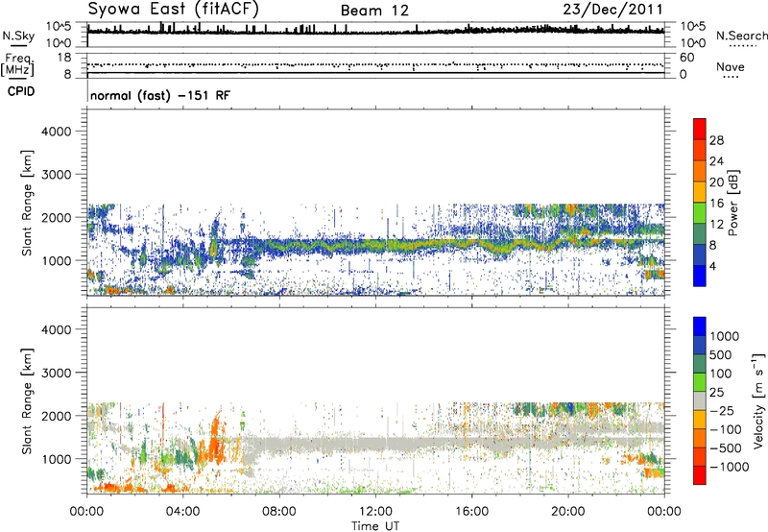Click the '2000' tick on power panel
Viewport: 768px width, 532px height.
(56, 217)
